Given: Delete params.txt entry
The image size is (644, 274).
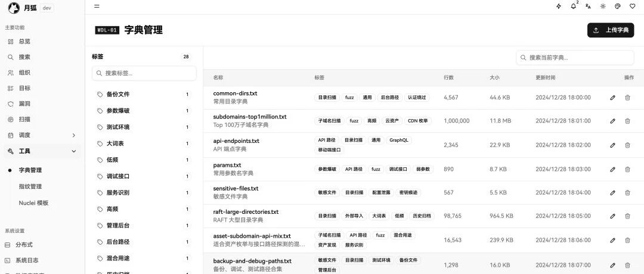Looking at the screenshot, I should point(627,169).
